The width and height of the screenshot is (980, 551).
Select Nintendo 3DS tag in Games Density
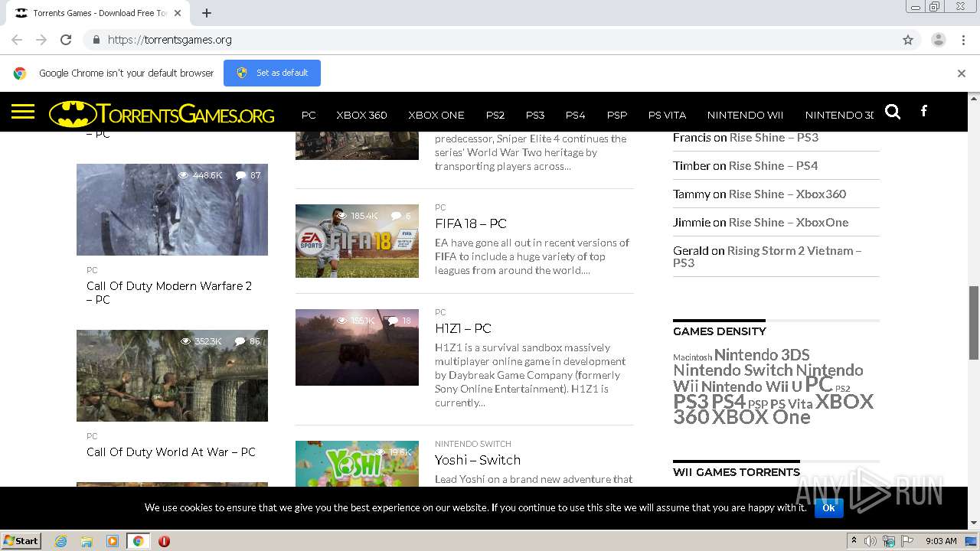762,355
